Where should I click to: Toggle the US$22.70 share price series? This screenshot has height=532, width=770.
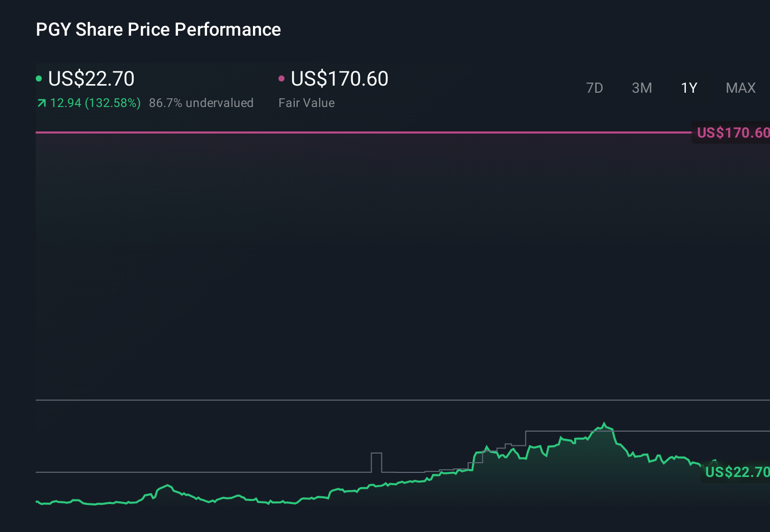tap(91, 79)
